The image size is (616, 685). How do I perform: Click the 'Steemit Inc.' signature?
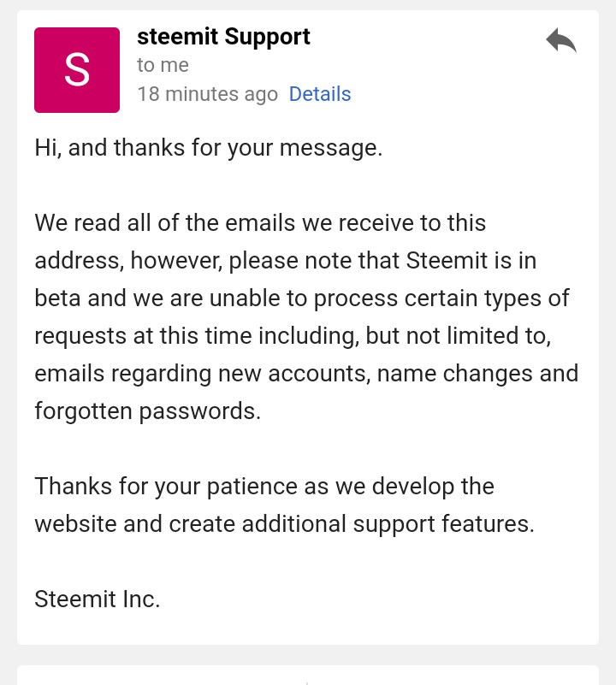[98, 599]
